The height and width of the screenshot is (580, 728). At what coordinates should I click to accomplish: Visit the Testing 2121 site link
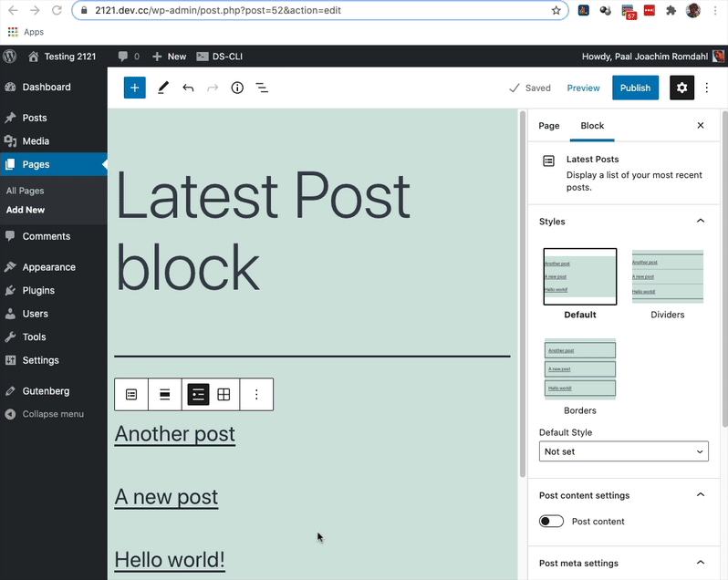pos(62,57)
